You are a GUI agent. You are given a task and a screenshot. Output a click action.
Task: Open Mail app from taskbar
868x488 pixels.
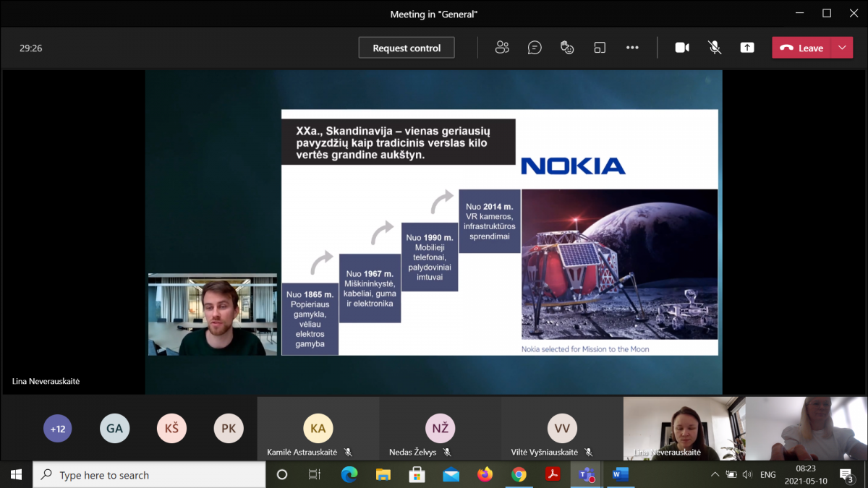point(451,475)
